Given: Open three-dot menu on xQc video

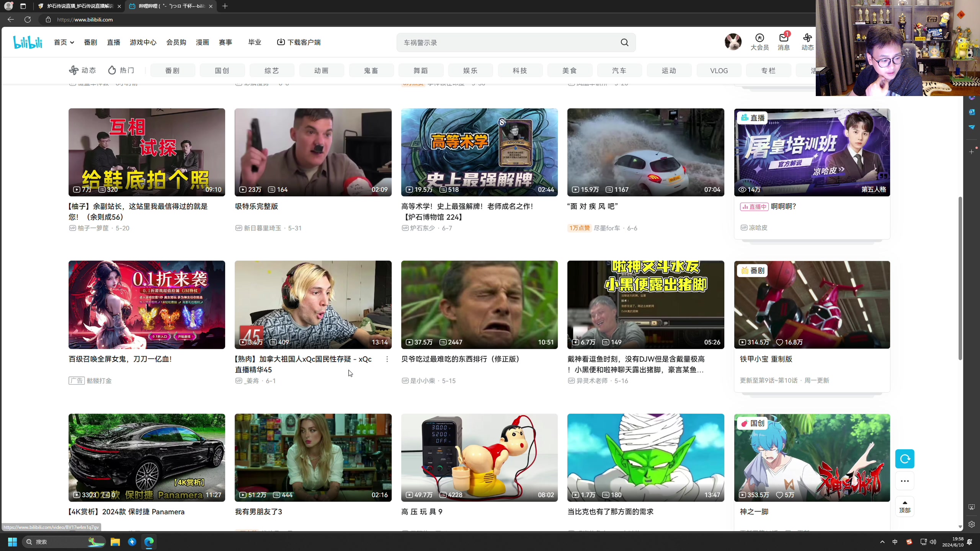Looking at the screenshot, I should 387,359.
